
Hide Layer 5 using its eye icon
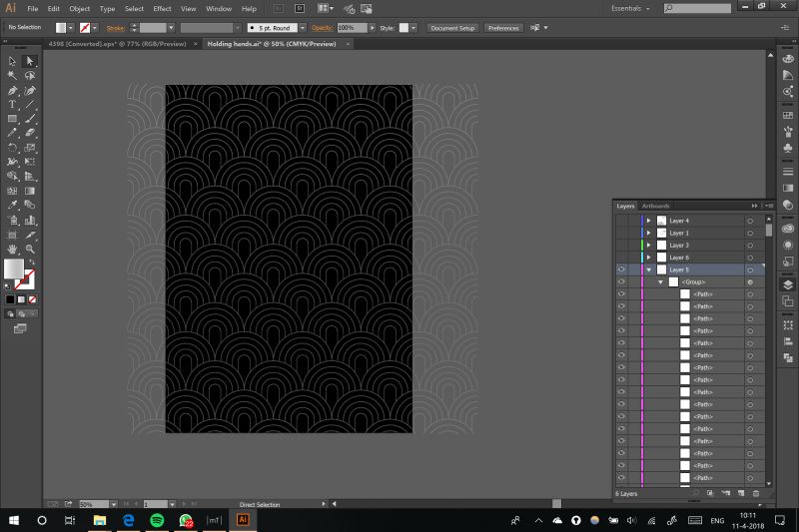[x=621, y=269]
